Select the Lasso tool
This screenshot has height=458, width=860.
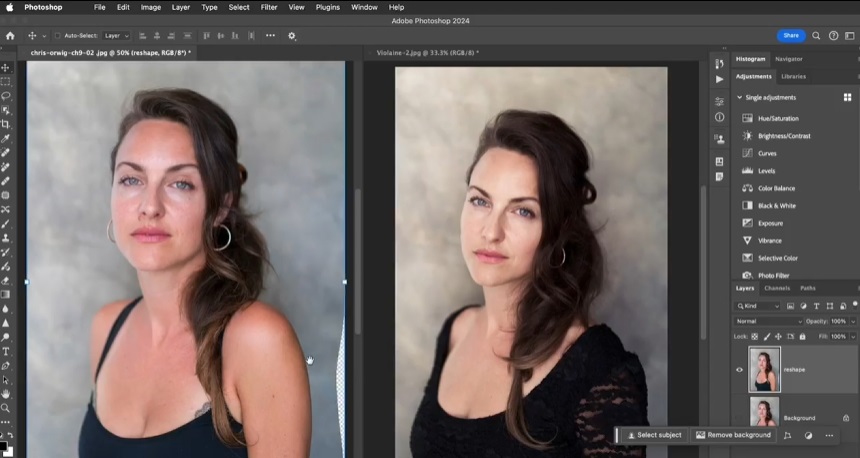click(5, 96)
